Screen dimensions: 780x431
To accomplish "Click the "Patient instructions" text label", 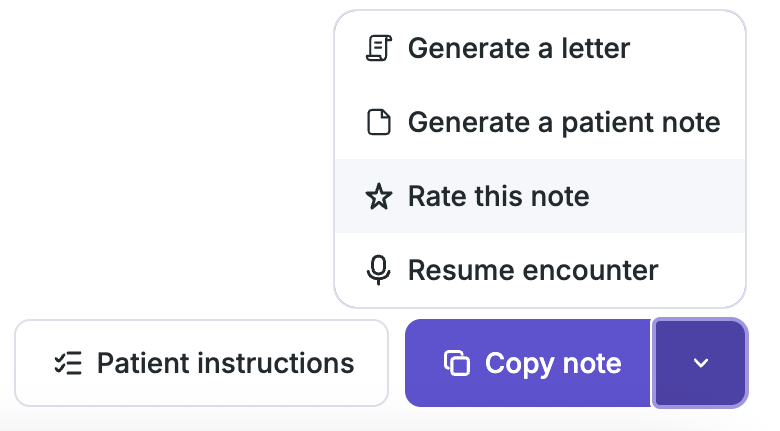I will coord(225,363).
